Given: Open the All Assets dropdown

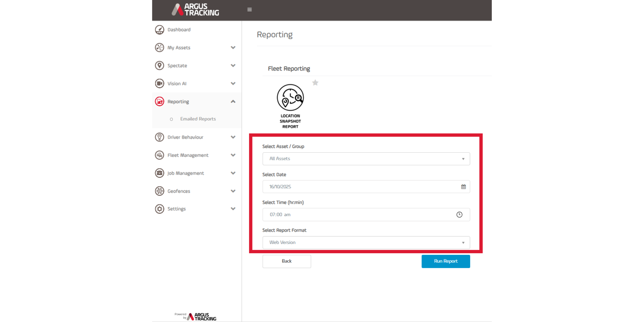Looking at the screenshot, I should [366, 159].
